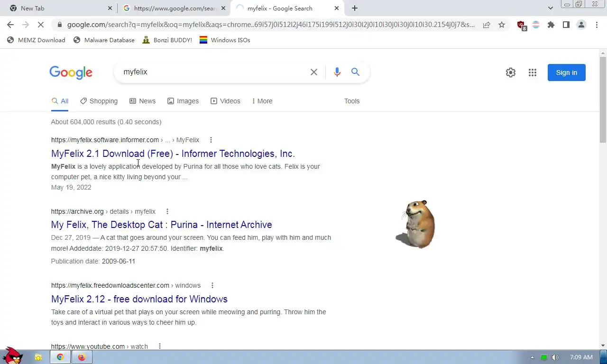
Task: Click the speaker volume tray icon
Action: 555,357
